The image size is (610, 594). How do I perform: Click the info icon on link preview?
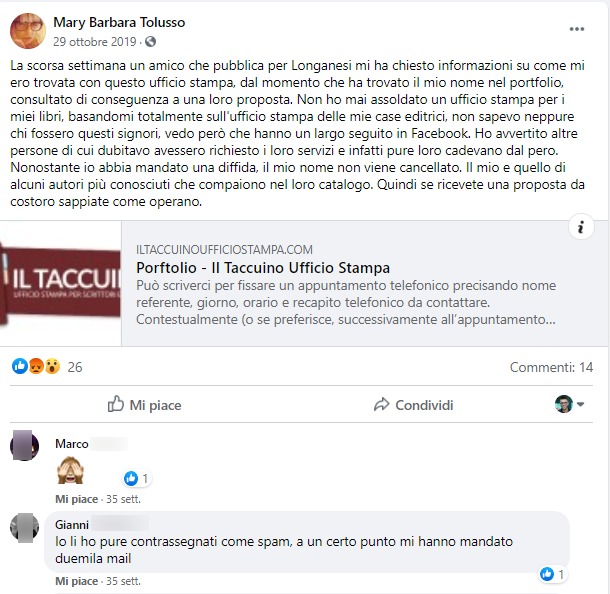pyautogui.click(x=581, y=227)
